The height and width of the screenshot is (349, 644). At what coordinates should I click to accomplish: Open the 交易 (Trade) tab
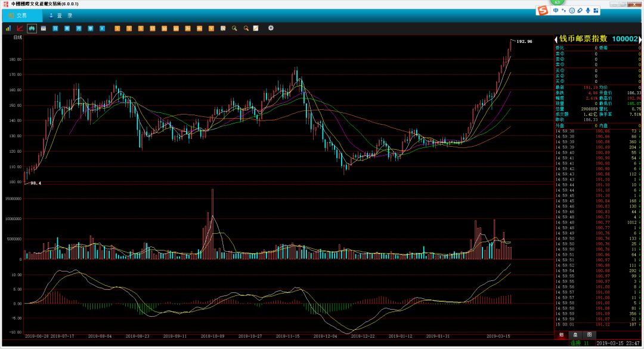click(22, 16)
